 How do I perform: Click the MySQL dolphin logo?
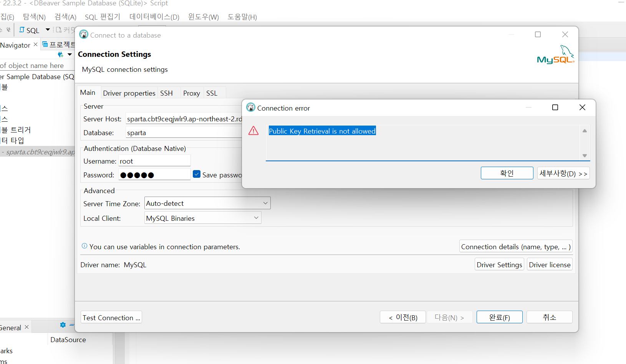[x=556, y=55]
